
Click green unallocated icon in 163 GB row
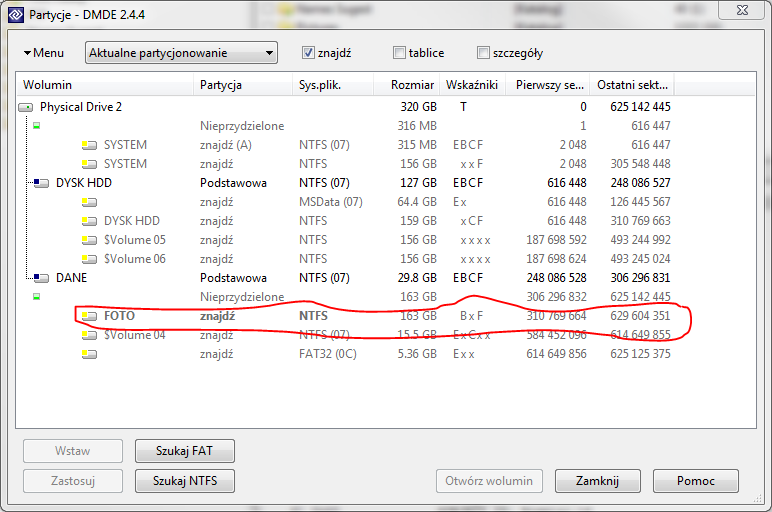pyautogui.click(x=36, y=297)
